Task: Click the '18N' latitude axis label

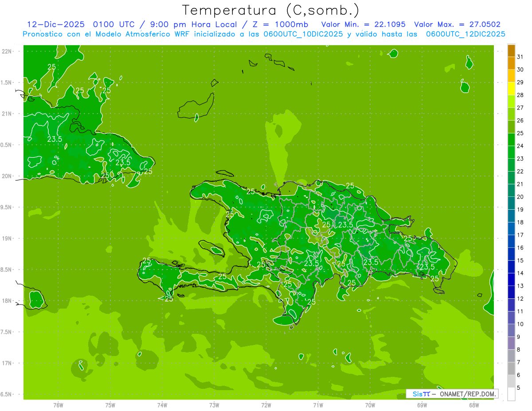Action: (7, 301)
